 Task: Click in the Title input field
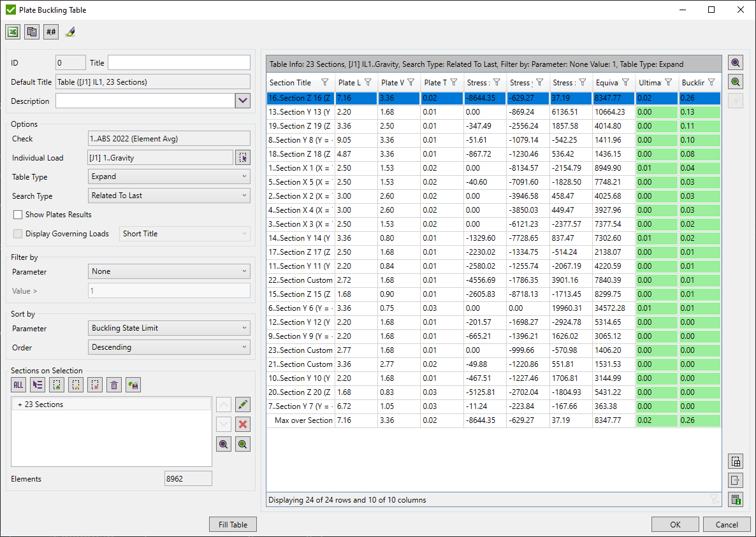tap(178, 62)
